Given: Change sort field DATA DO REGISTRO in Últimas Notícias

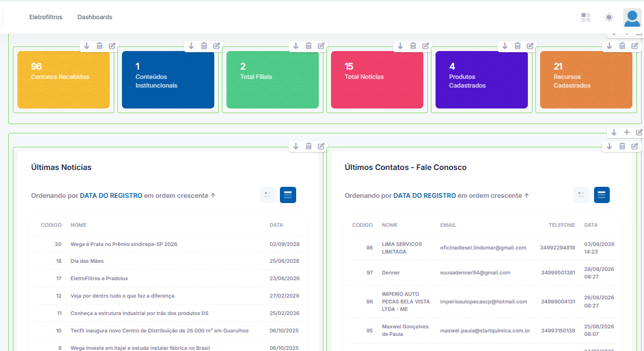Looking at the screenshot, I should [x=111, y=196].
